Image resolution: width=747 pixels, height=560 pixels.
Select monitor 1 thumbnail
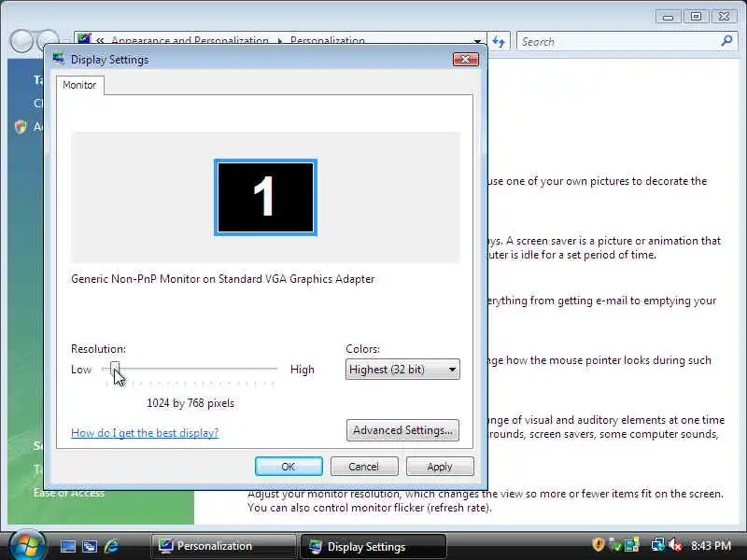pos(265,197)
